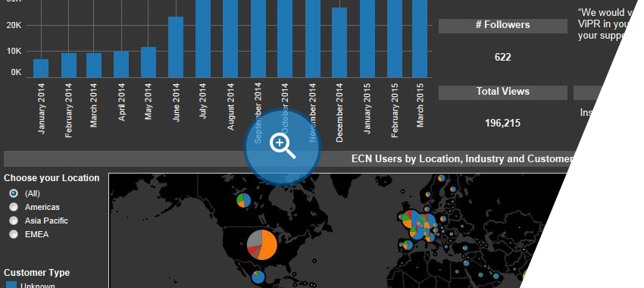The width and height of the screenshot is (644, 288).
Task: Click the '10K' axis label
Action: point(14,52)
